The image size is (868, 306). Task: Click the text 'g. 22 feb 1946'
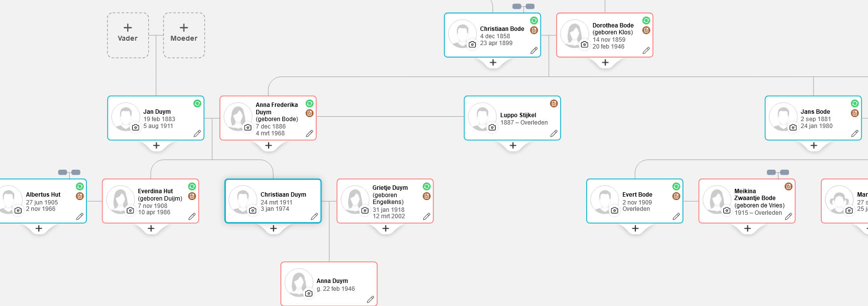(x=336, y=289)
